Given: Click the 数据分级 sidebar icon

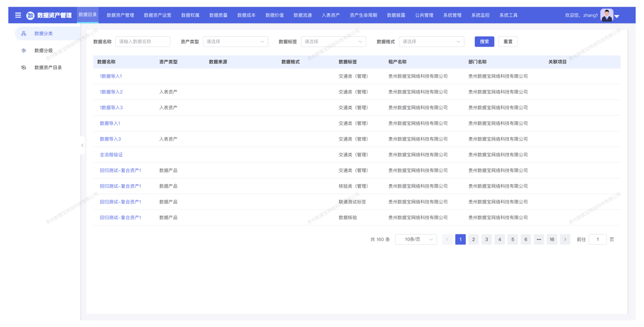Looking at the screenshot, I should [24, 50].
